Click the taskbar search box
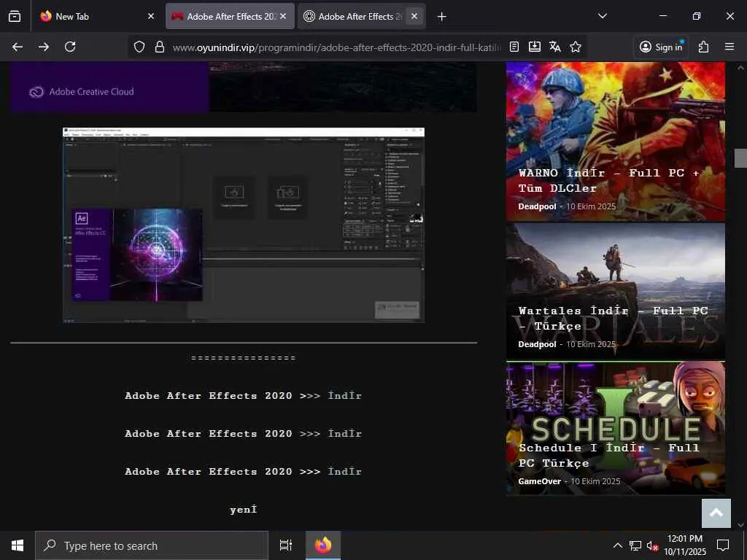 click(152, 545)
